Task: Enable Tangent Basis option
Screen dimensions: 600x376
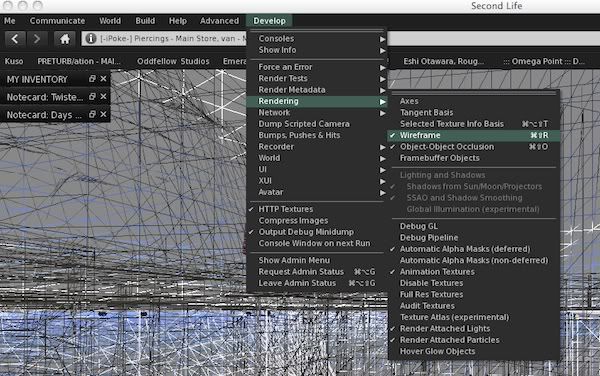Action: coord(474,112)
